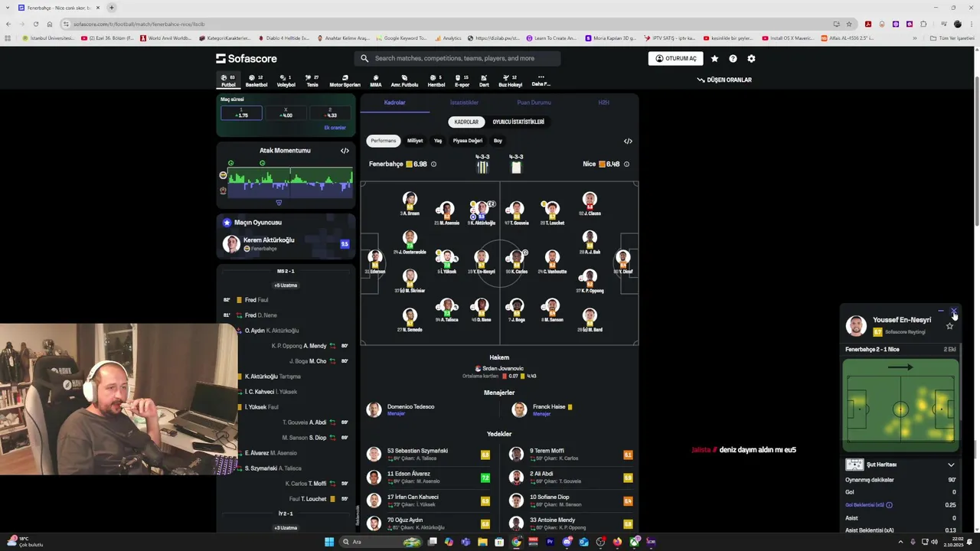Click the OTURUM AÇ login button
The image size is (980, 551).
click(675, 58)
